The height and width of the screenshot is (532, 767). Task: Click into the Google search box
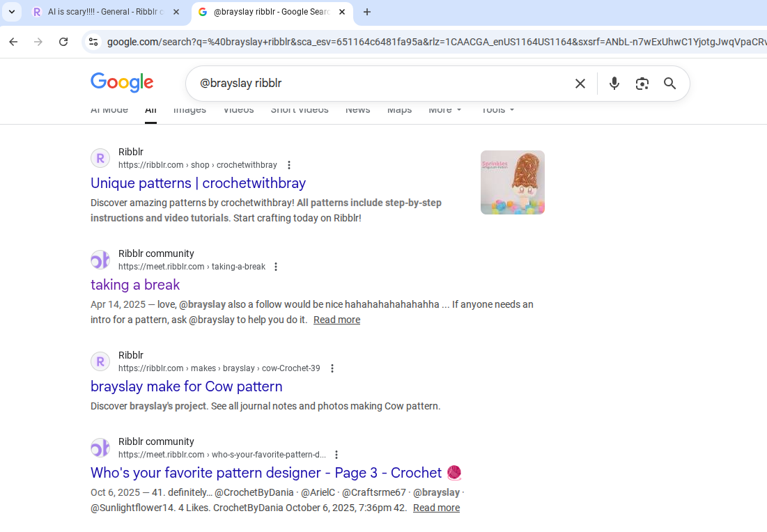tap(376, 84)
